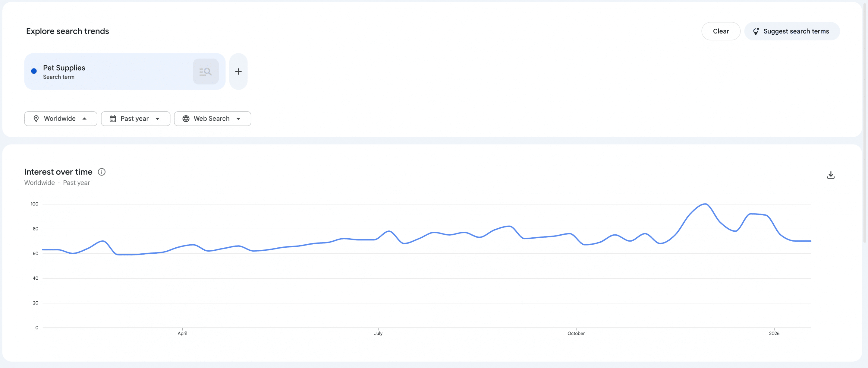Click the search term explore icon
Image resolution: width=868 pixels, height=368 pixels.
point(206,71)
